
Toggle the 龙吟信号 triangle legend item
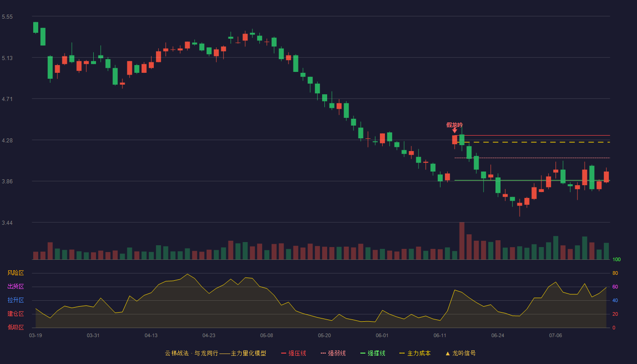(x=460, y=353)
